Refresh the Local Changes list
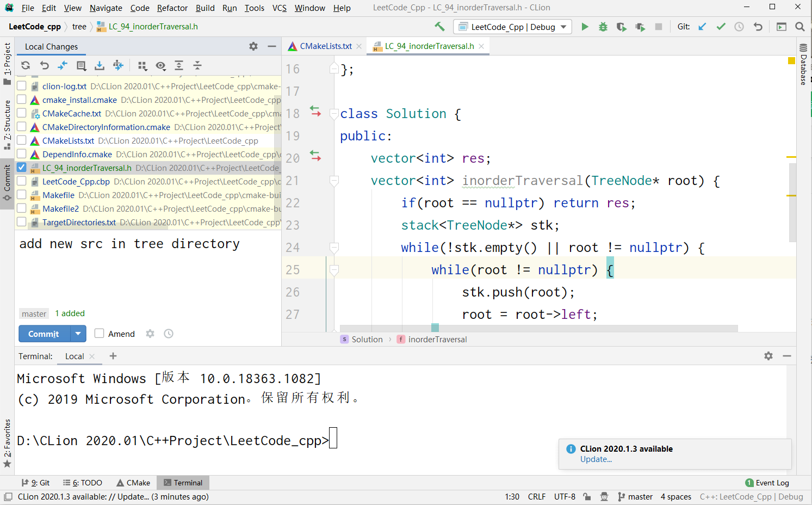This screenshot has height=505, width=812. tap(26, 66)
